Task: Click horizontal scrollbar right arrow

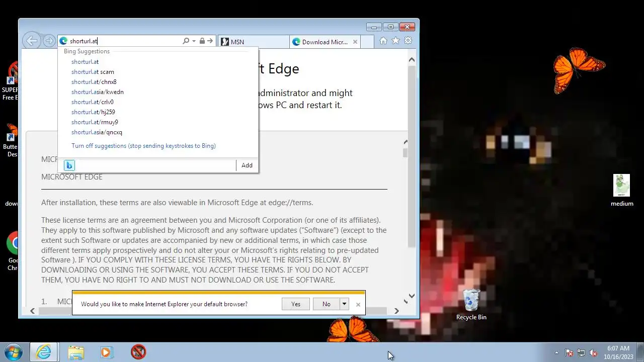Action: pos(396,311)
